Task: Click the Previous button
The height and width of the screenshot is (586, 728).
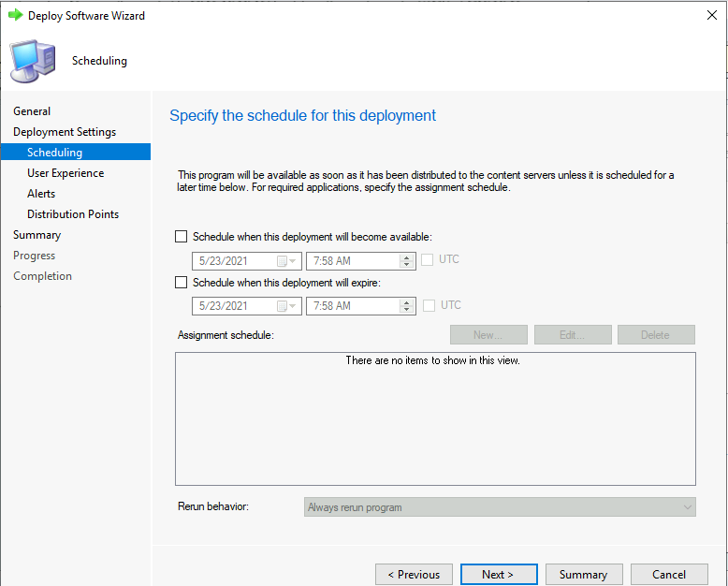Action: click(x=414, y=575)
